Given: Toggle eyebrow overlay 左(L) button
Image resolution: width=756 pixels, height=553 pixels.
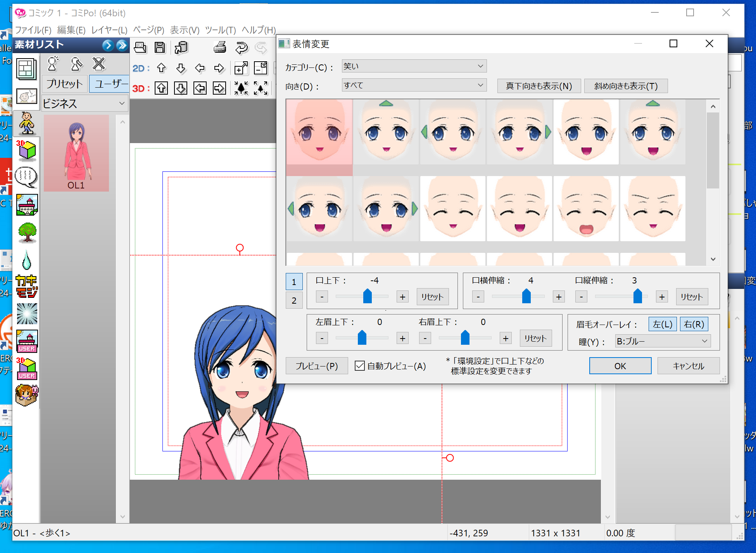Looking at the screenshot, I should pyautogui.click(x=662, y=324).
